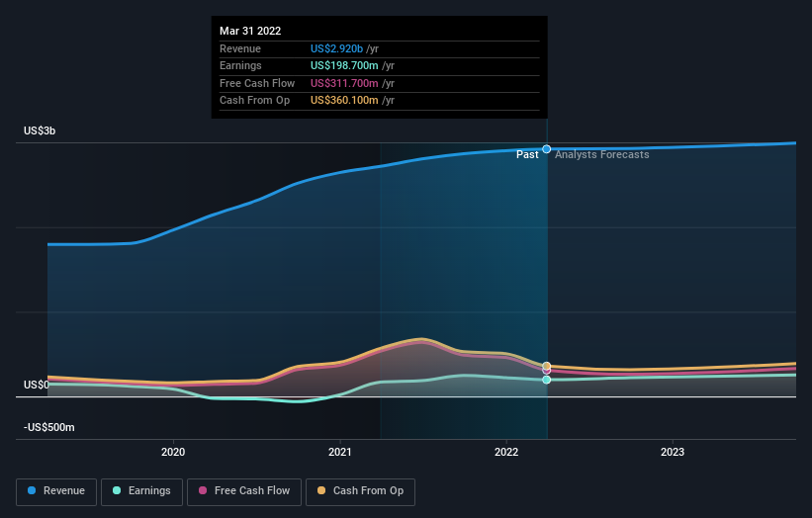The height and width of the screenshot is (518, 812).
Task: Click the revenue value US$2.920b in tooltip
Action: pos(336,48)
